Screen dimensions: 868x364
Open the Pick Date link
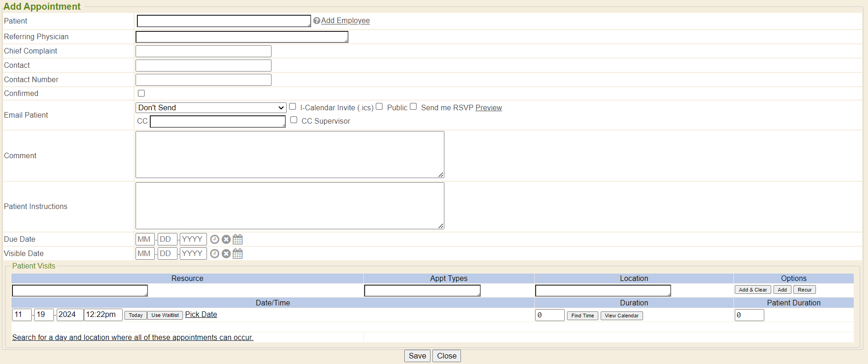click(x=201, y=315)
